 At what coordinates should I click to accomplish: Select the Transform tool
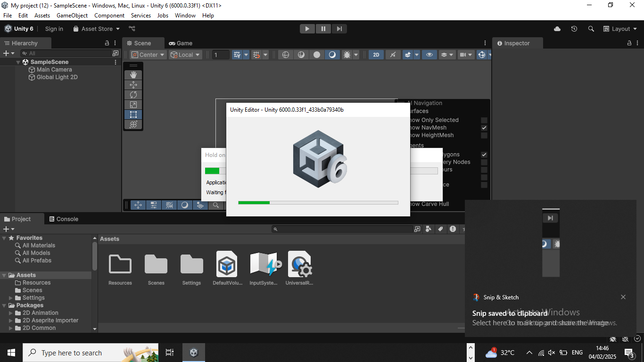coord(133,124)
